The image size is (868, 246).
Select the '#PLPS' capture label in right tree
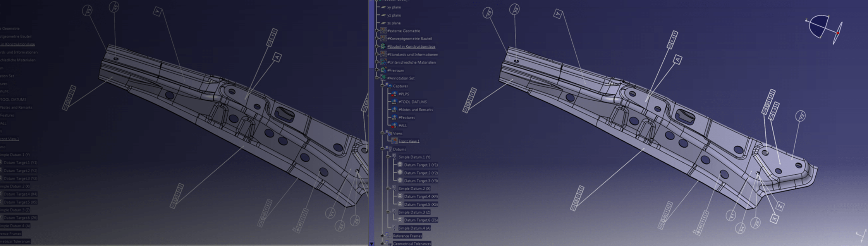tap(404, 94)
